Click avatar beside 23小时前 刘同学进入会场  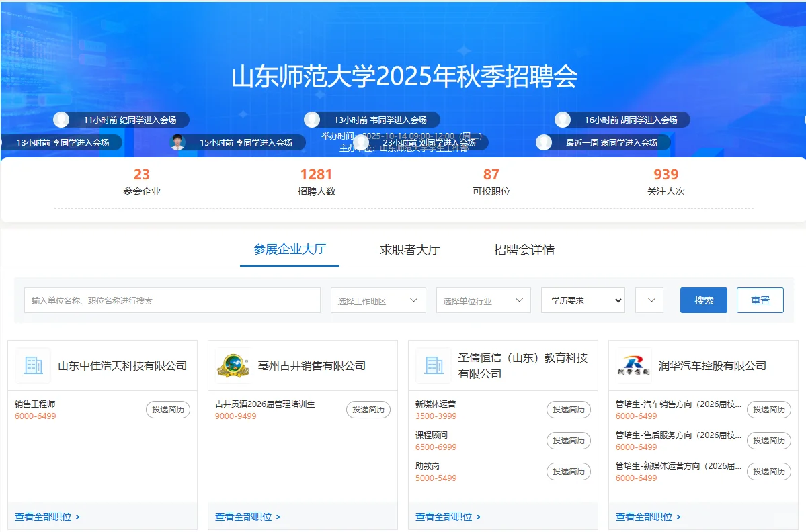coord(361,142)
